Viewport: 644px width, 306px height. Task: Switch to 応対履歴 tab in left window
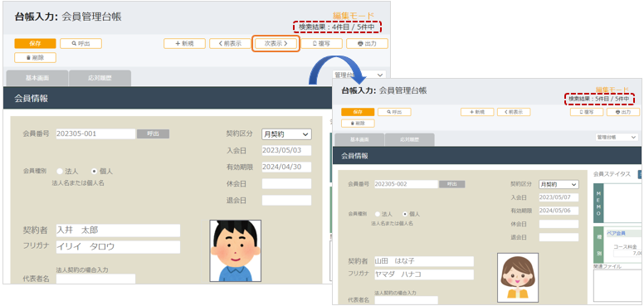click(100, 78)
